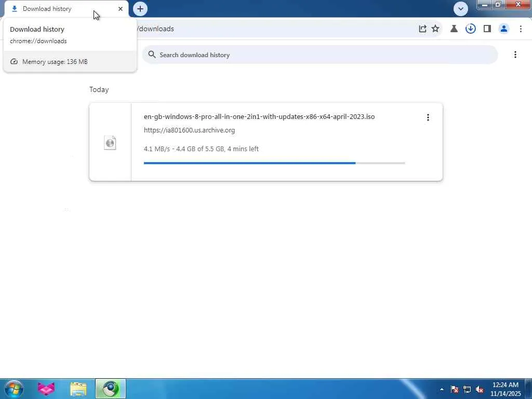
Task: Click the browser taskbar button
Action: pyautogui.click(x=111, y=389)
